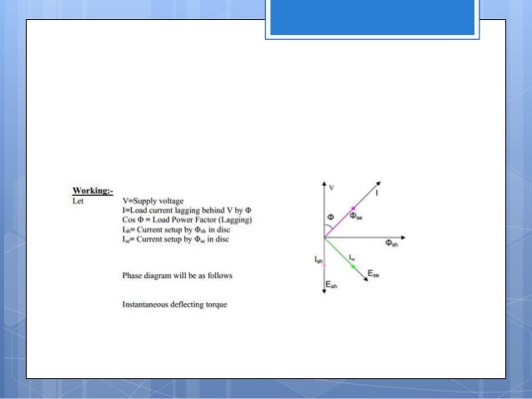Click the Ese label near the lower-right arrow

tap(374, 273)
